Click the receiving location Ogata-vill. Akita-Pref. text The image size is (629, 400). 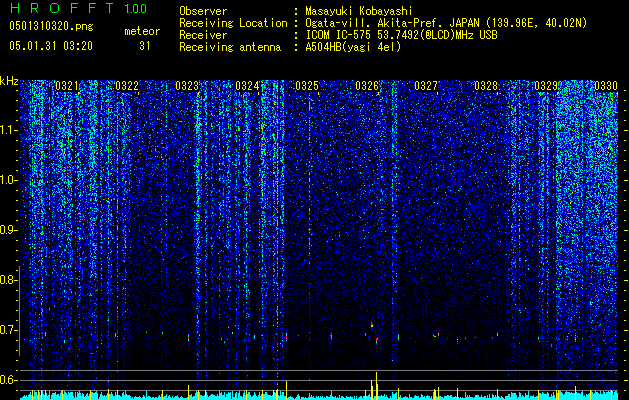(x=446, y=23)
